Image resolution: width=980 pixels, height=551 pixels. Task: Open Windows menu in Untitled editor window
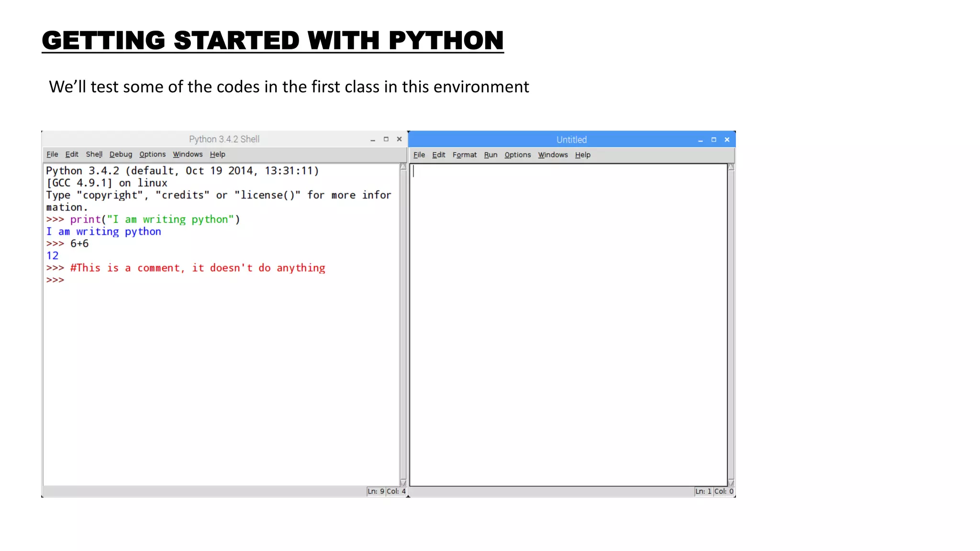553,154
